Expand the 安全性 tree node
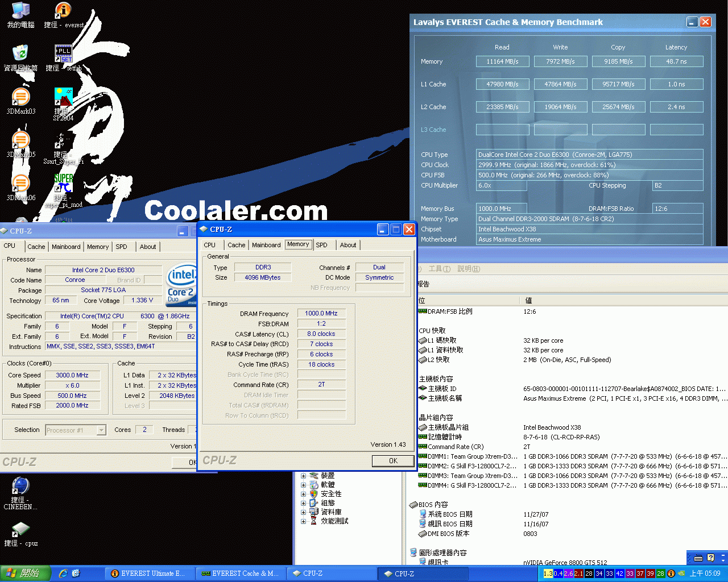This screenshot has width=728, height=582. click(x=303, y=494)
